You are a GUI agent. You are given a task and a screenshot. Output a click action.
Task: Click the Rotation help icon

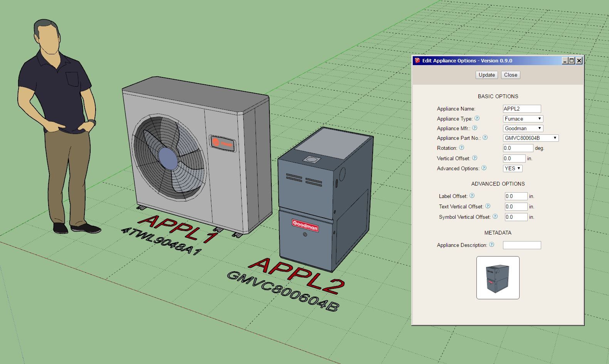(x=461, y=148)
